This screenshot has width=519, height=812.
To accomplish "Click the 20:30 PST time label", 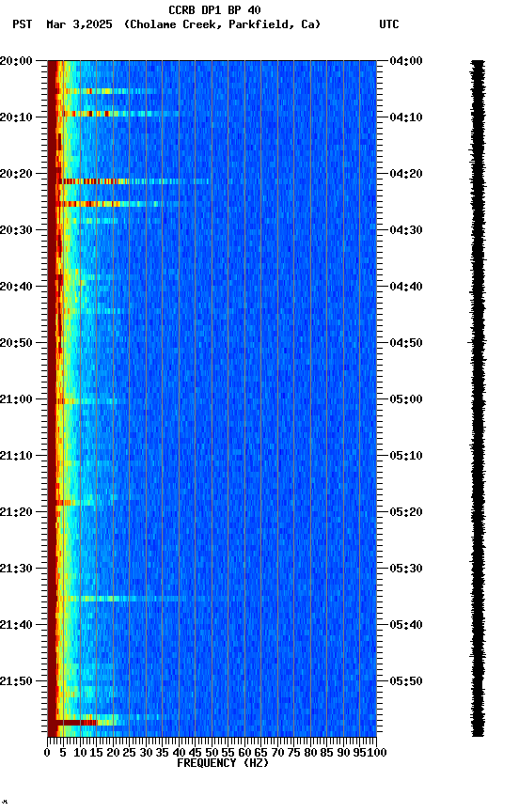I will 16,230.
